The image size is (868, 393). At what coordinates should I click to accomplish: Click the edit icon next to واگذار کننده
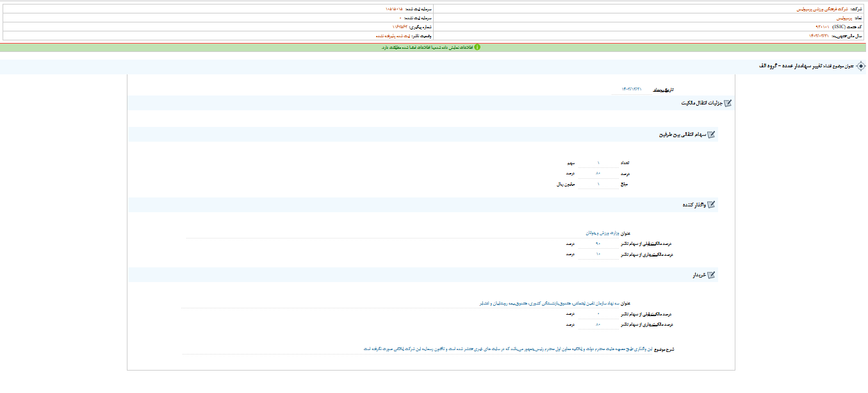[x=710, y=205]
